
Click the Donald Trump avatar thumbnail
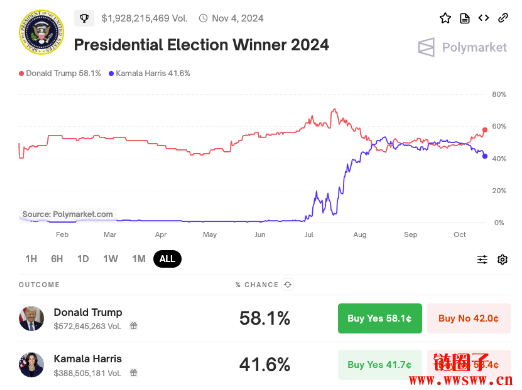(x=31, y=319)
